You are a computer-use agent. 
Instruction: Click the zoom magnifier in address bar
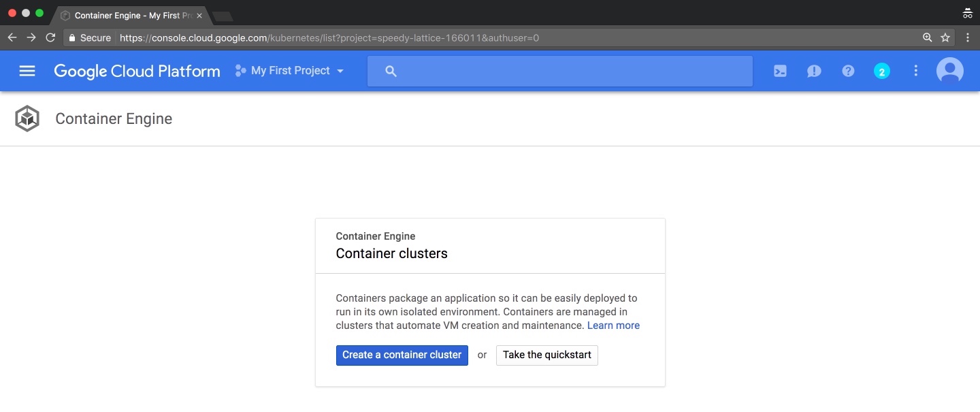coord(928,38)
